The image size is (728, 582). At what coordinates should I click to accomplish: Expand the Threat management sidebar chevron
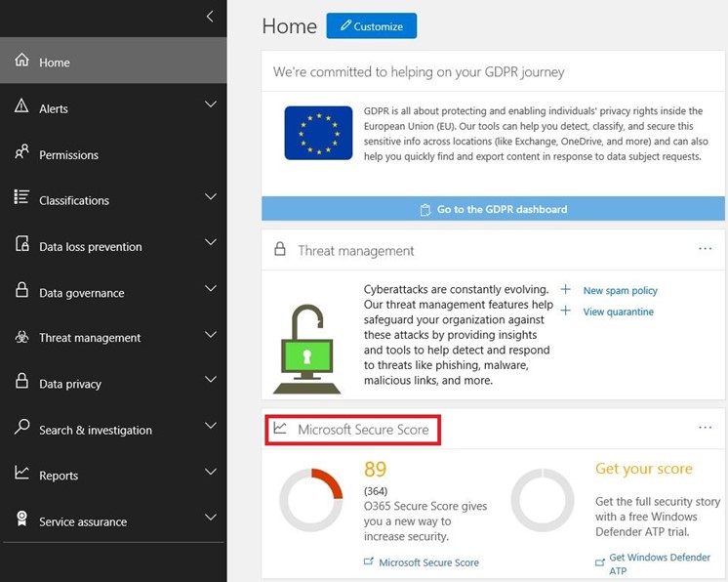click(x=211, y=334)
